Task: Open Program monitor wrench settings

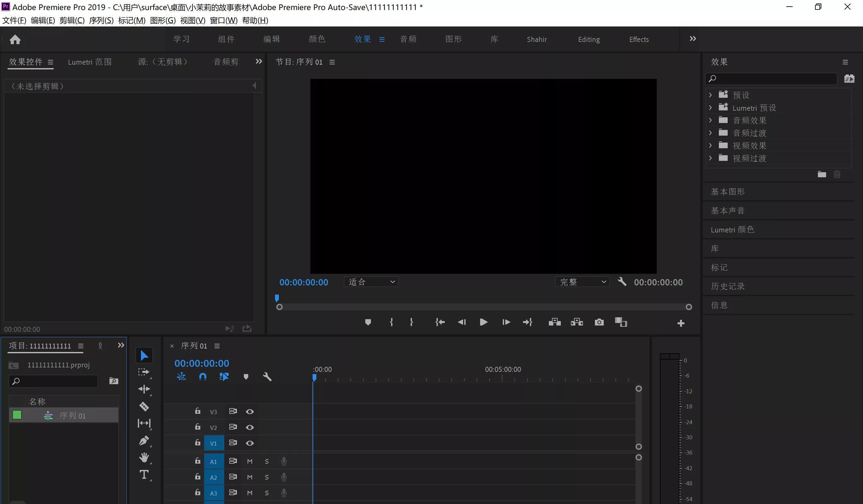Action: point(622,282)
